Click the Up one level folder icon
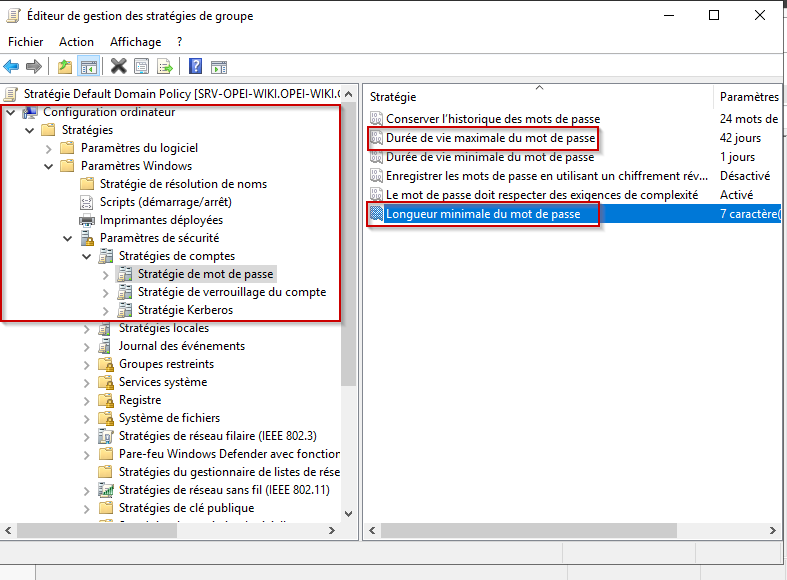 tap(65, 66)
